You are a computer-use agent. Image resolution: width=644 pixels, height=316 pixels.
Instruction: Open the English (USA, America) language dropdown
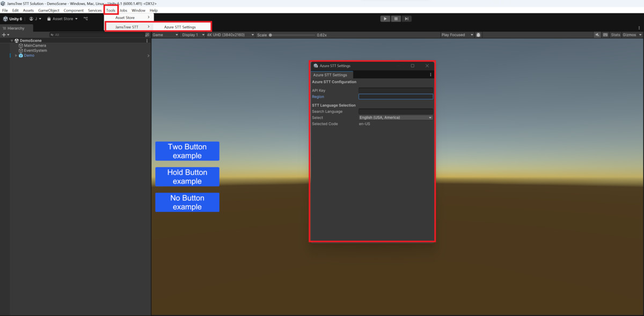396,117
